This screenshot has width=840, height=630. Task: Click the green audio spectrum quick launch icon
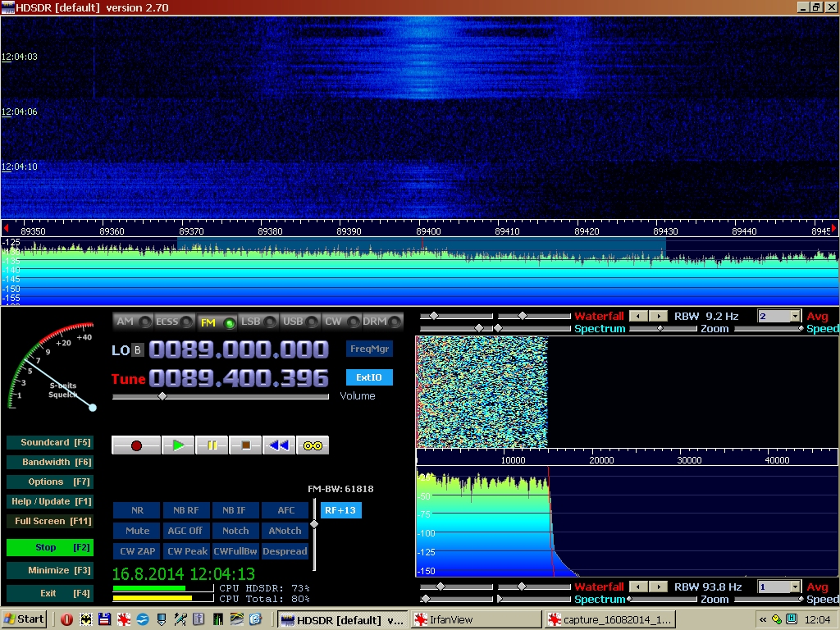217,620
